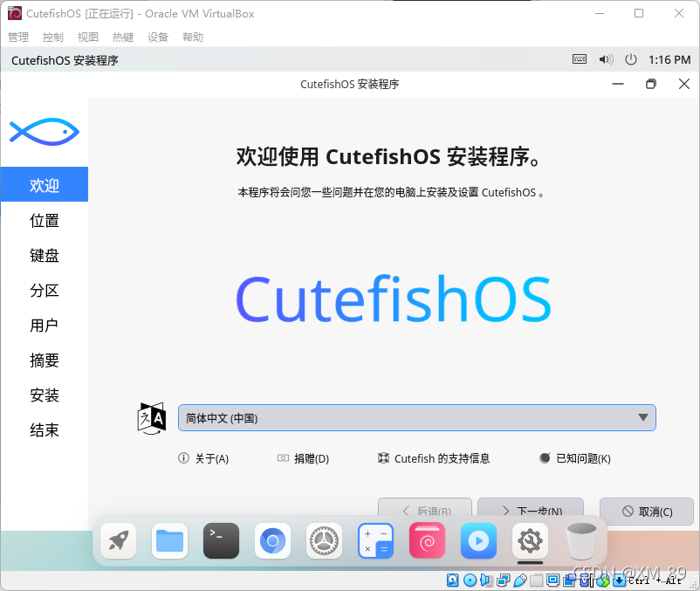Select the 用户 step in sidebar
This screenshot has width=700, height=591.
coord(45,325)
